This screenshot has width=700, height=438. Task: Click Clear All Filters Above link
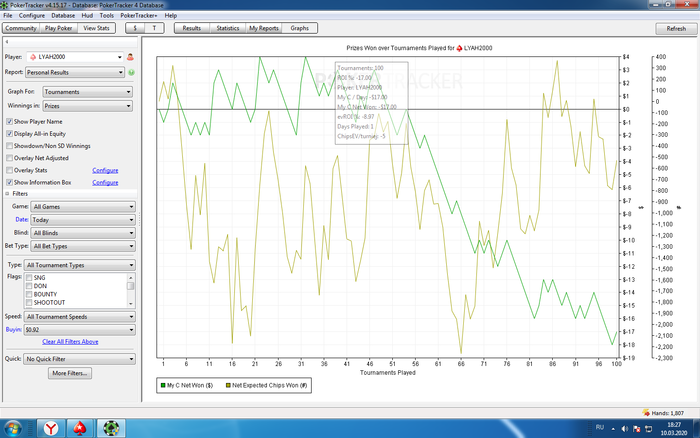70,342
